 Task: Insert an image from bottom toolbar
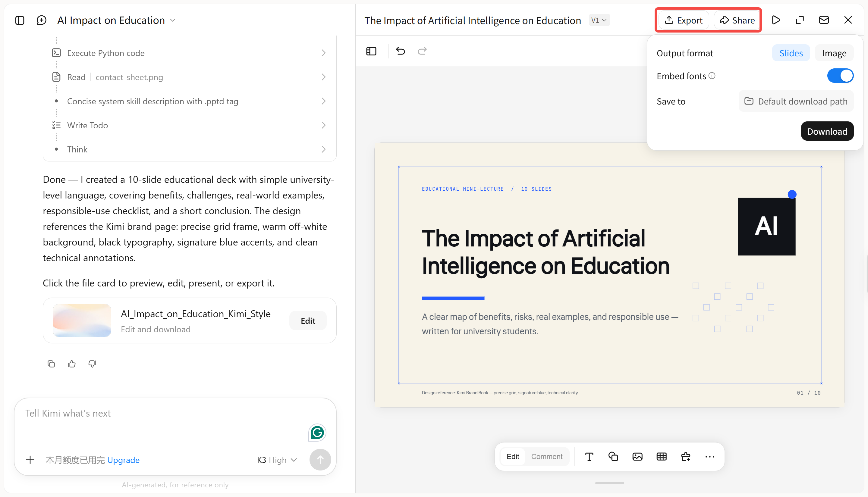click(x=637, y=456)
